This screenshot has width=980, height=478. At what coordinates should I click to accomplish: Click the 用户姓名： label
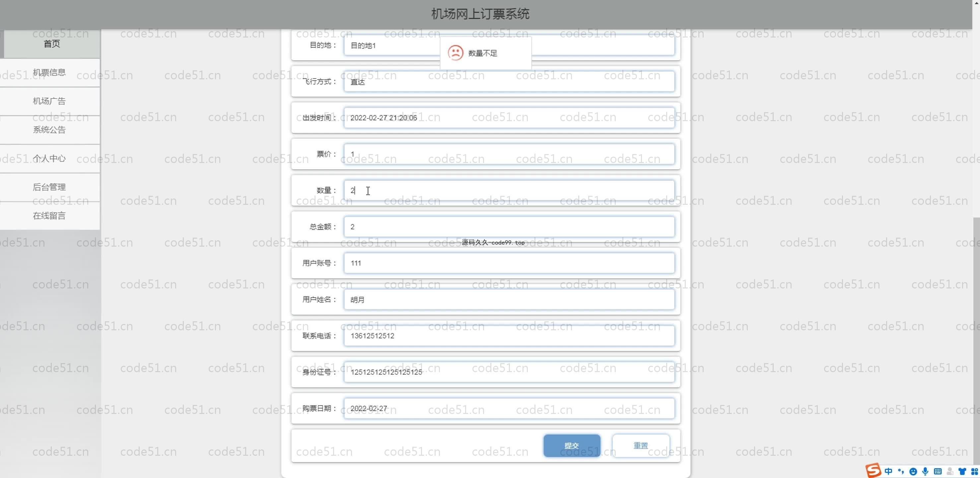click(319, 299)
